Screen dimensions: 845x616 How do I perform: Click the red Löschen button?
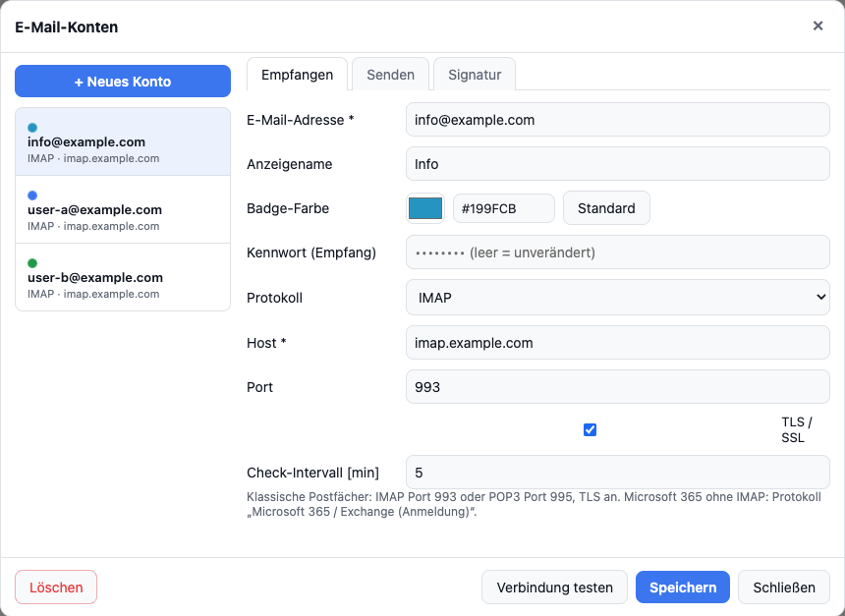point(56,588)
